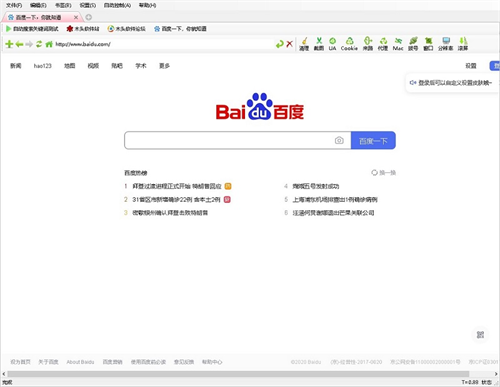This screenshot has height=387, width=500.
Task: Click the About Baidu footer link
Action: [80, 362]
